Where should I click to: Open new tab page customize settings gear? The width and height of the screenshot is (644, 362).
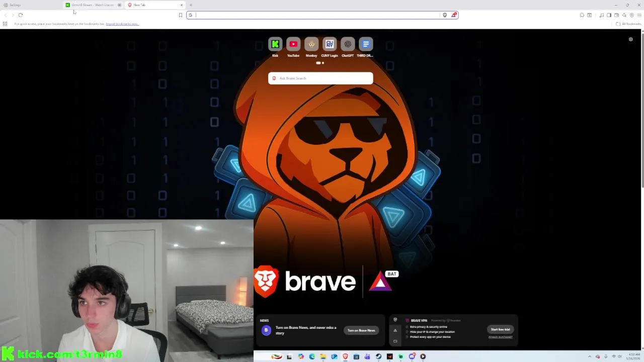[630, 39]
